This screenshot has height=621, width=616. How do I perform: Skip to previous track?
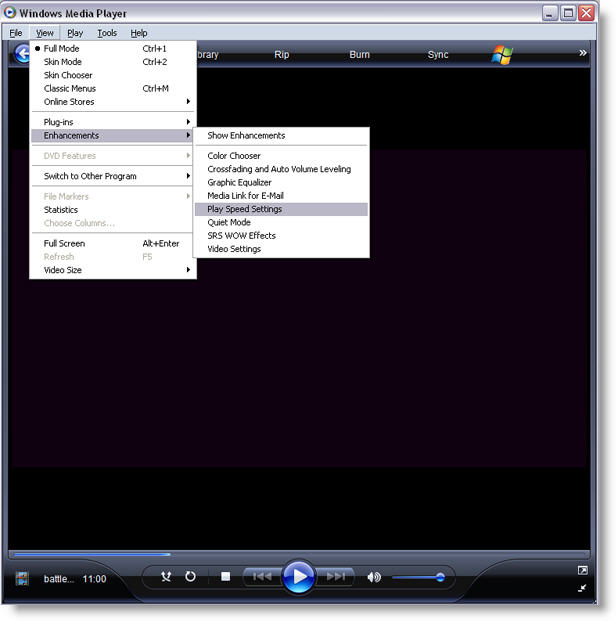click(x=262, y=576)
